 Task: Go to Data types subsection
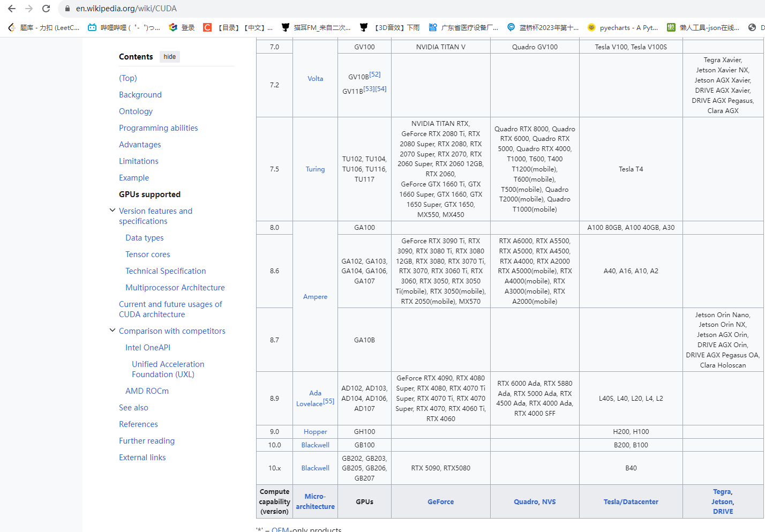(x=145, y=238)
